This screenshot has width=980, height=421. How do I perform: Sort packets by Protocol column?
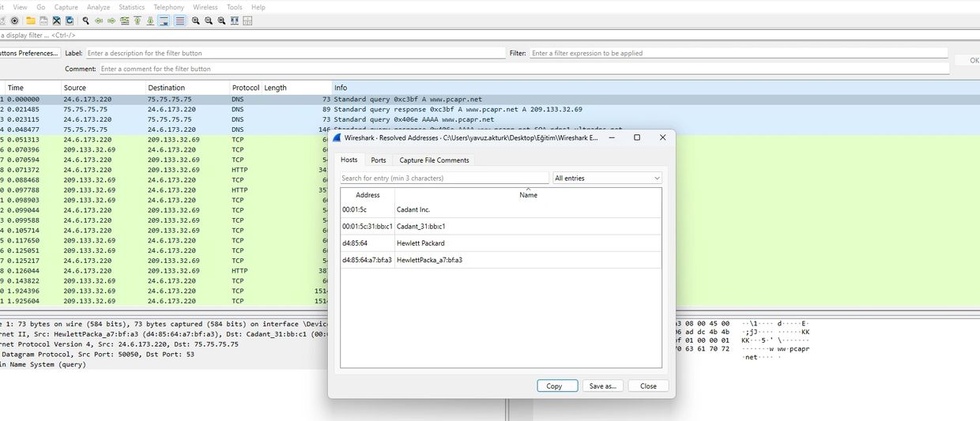pyautogui.click(x=246, y=88)
